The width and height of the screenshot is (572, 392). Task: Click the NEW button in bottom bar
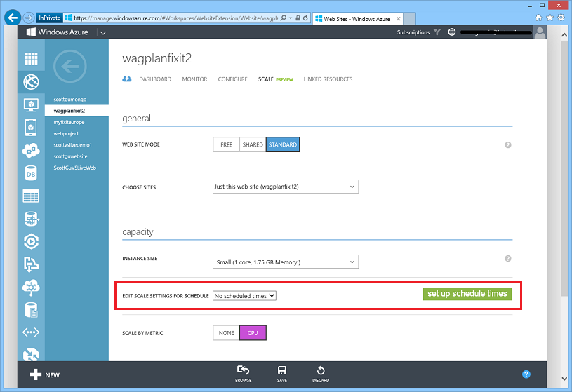(x=44, y=375)
